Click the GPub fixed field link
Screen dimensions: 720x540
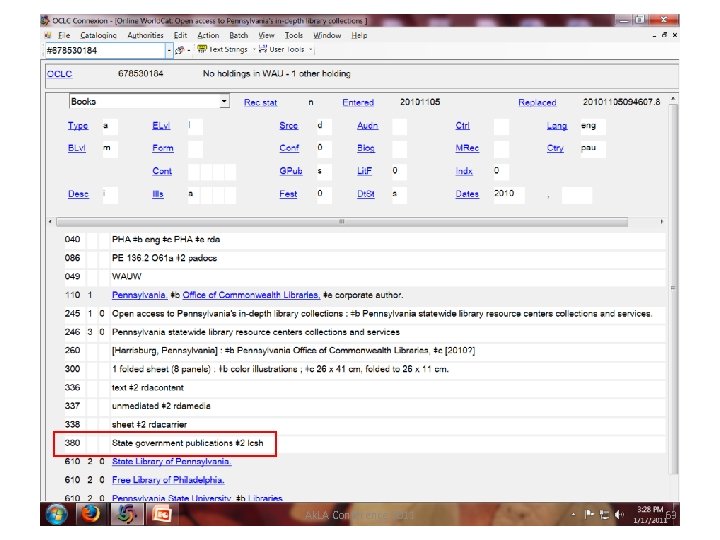291,171
